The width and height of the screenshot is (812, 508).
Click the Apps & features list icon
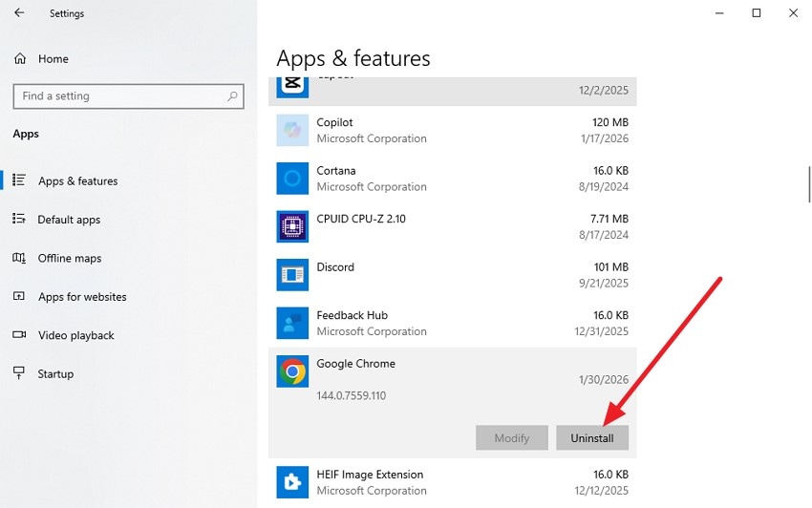click(19, 180)
